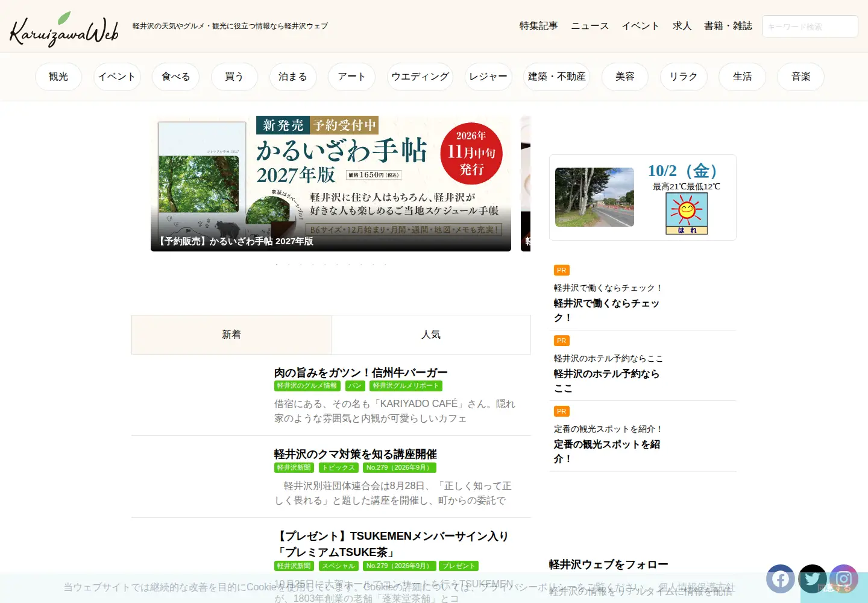Image resolution: width=868 pixels, height=603 pixels.
Task: Click the keyword search field
Action: point(810,27)
